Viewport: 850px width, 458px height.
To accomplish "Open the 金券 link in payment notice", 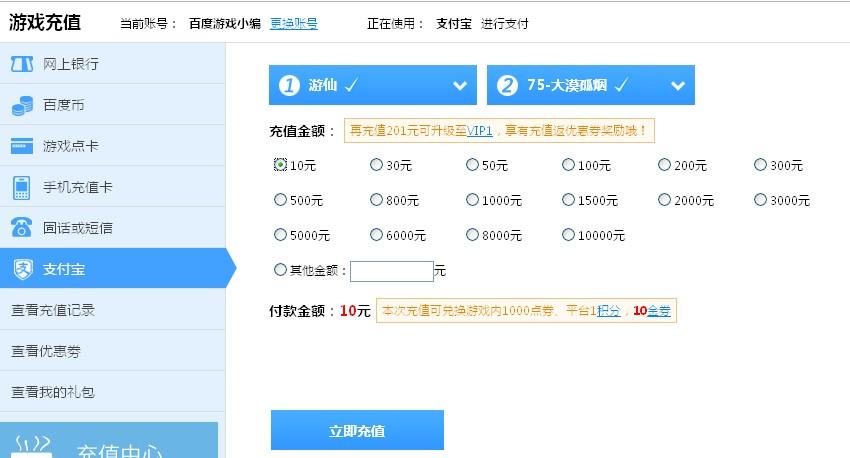I will [659, 311].
